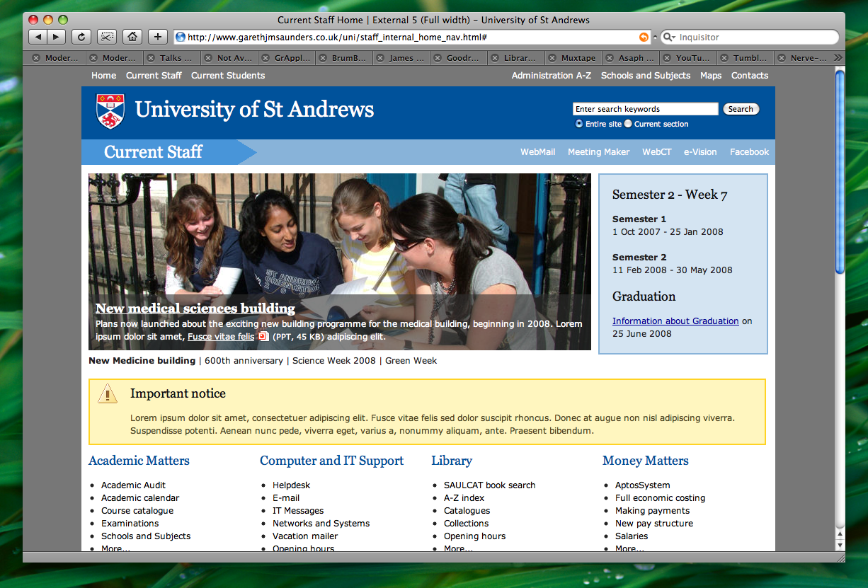This screenshot has width=868, height=588.
Task: Open the PPT file icon beside Fusce vitae felis
Action: coord(263,337)
